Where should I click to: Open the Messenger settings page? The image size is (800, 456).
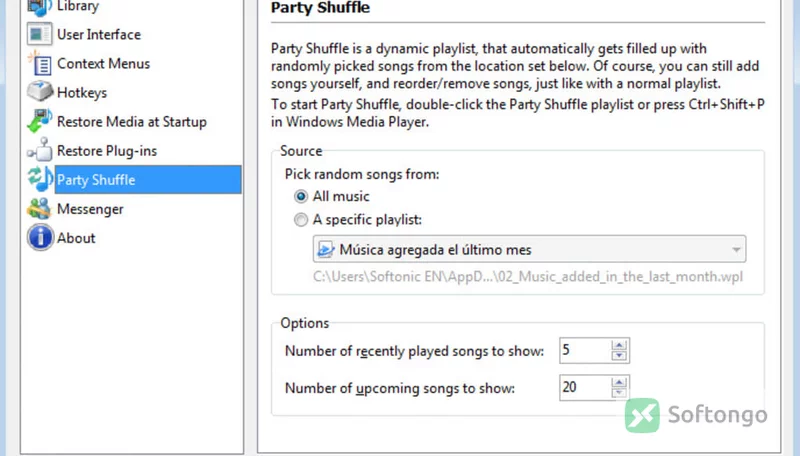coord(90,209)
